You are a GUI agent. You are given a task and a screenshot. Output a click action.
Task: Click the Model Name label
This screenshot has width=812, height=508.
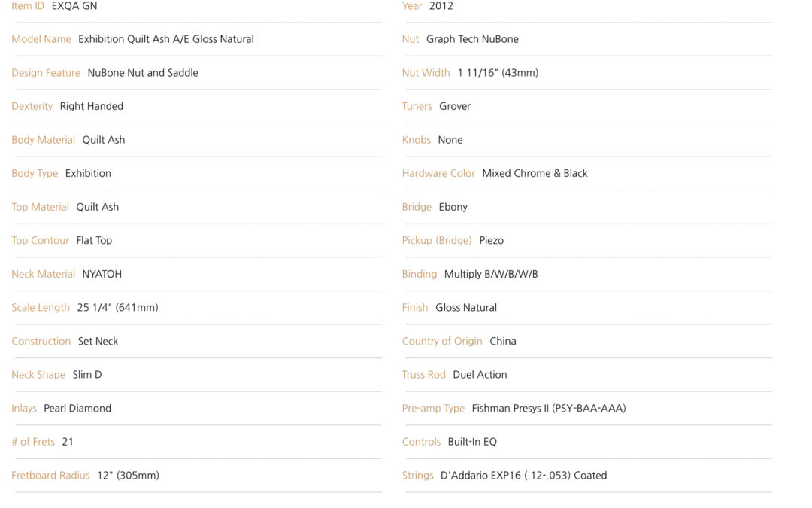(41, 39)
